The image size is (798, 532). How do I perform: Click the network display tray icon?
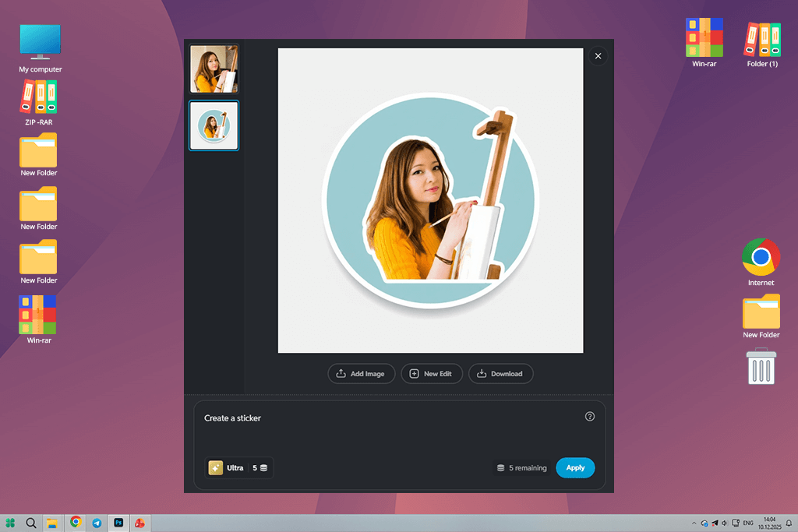pyautogui.click(x=736, y=523)
